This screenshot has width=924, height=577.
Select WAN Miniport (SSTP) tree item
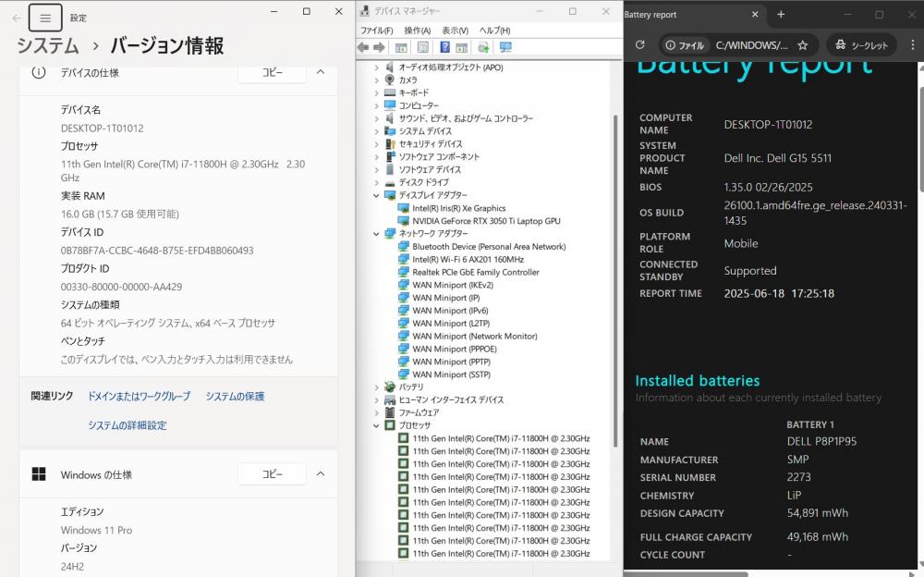(452, 374)
